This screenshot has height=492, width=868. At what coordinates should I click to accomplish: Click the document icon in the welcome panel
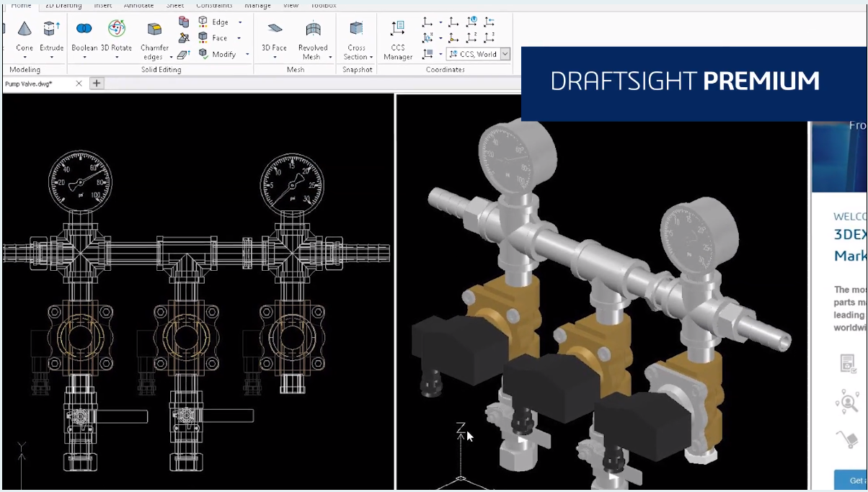(x=848, y=364)
